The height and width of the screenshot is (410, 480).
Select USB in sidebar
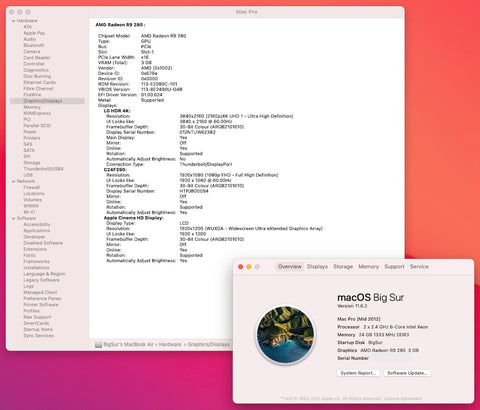click(x=28, y=175)
